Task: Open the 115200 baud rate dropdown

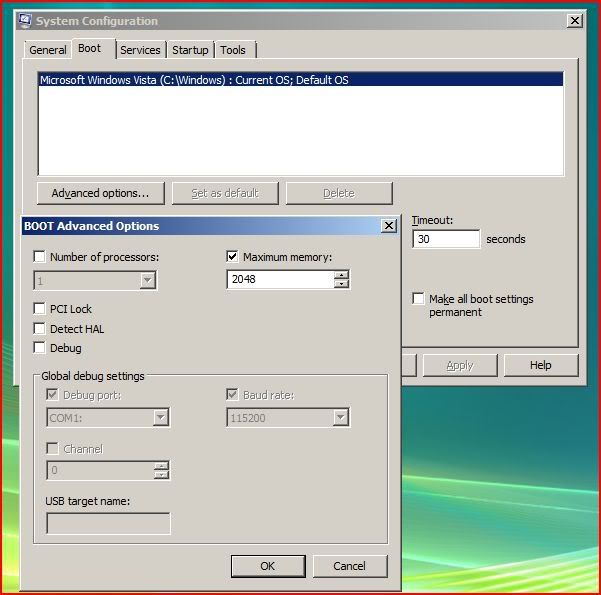Action: click(x=340, y=417)
